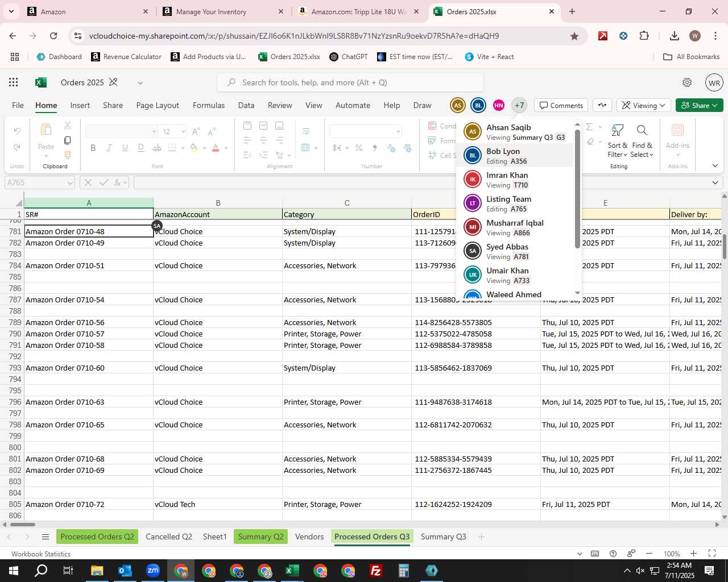Switch to the Data tab
The width and height of the screenshot is (728, 582).
(246, 105)
